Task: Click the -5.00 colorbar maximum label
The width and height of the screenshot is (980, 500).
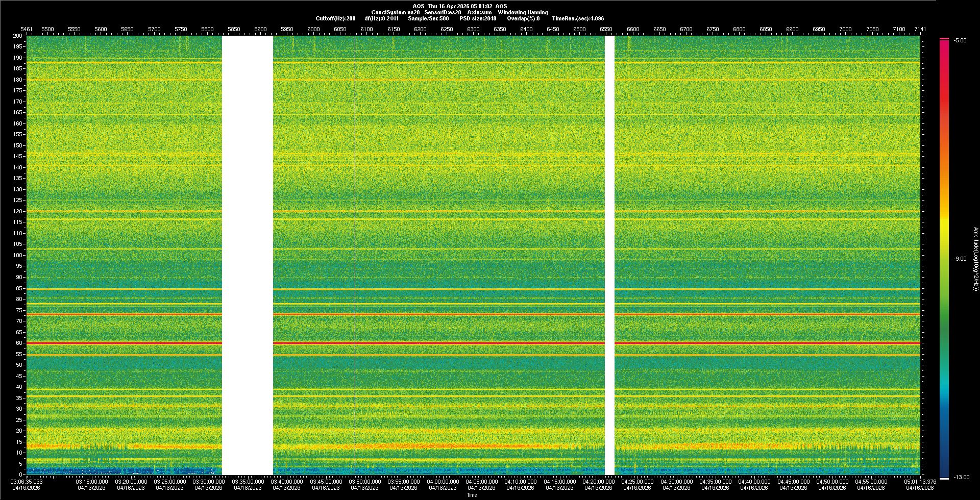Action: click(960, 41)
